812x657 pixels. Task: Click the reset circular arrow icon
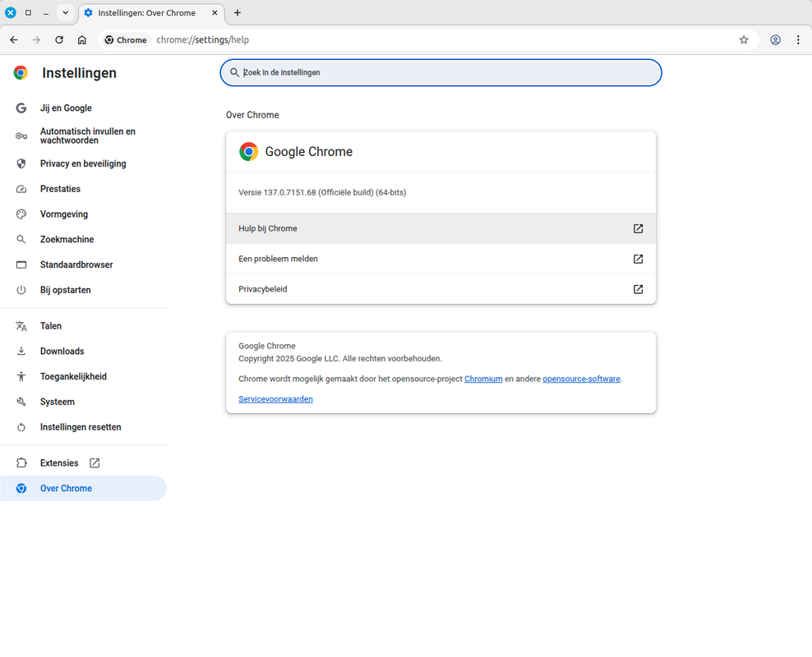click(x=21, y=427)
